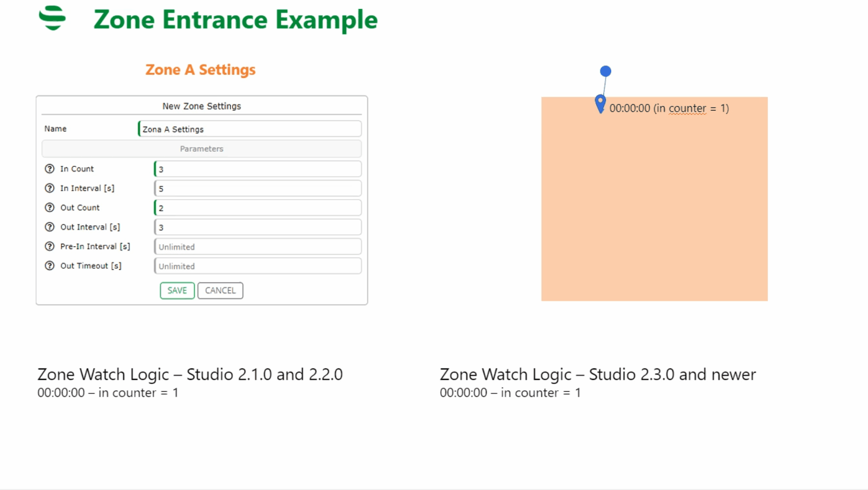This screenshot has height=490, width=868.
Task: Click the 'Pre-In Interval [s]' label text
Action: coord(95,246)
